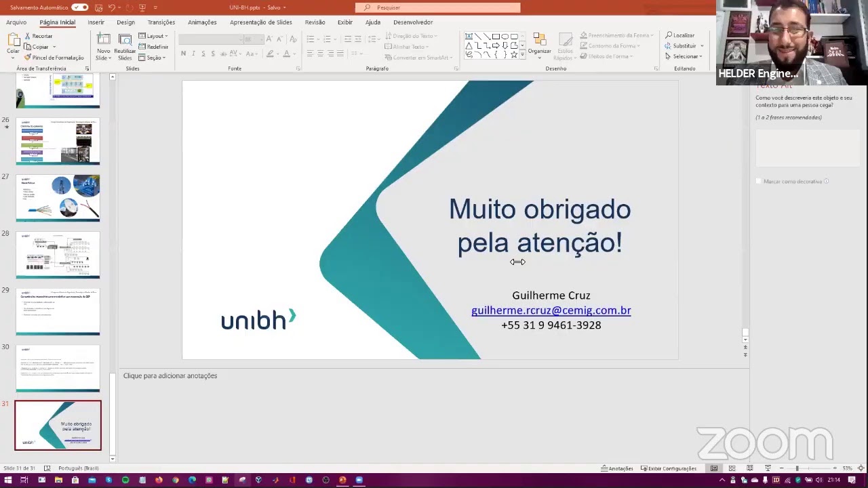Image resolution: width=868 pixels, height=488 pixels.
Task: Click the Localizar search button
Action: coord(680,35)
